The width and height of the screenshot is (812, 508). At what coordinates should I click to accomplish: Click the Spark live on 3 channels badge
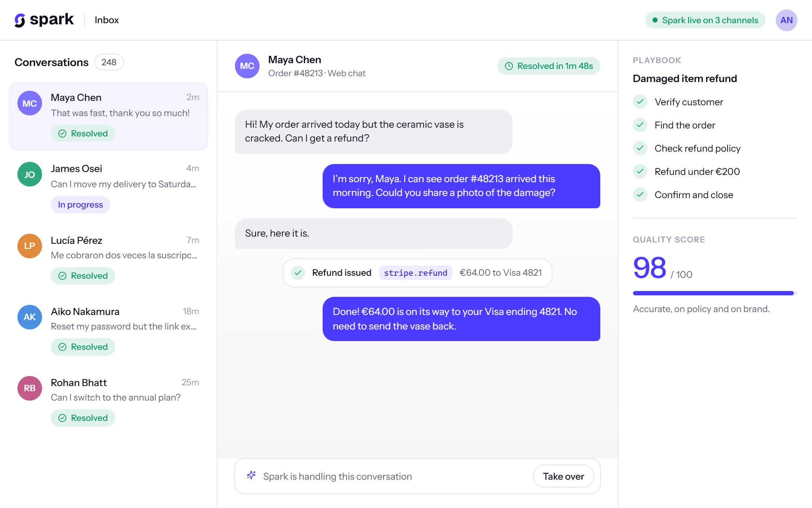coord(705,20)
